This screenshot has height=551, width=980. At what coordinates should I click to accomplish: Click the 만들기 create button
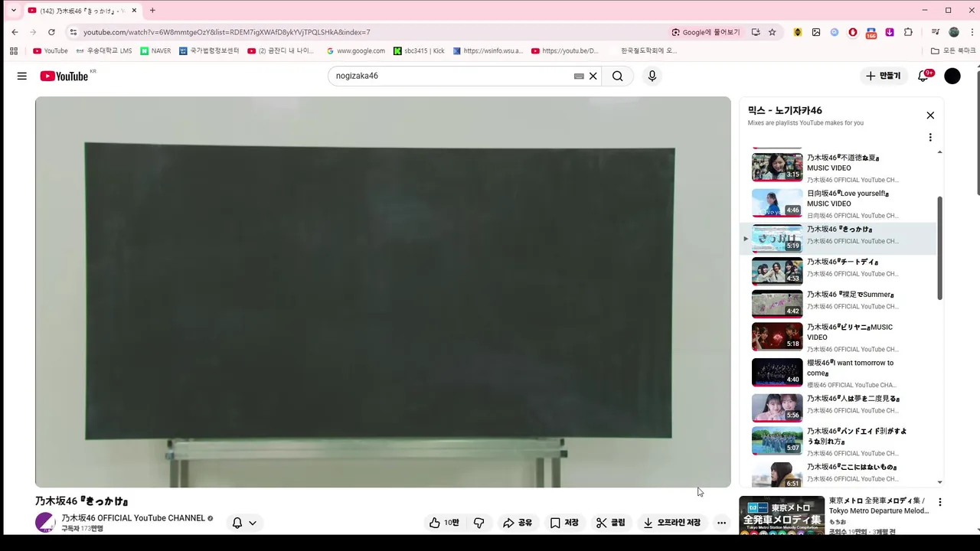tap(883, 76)
